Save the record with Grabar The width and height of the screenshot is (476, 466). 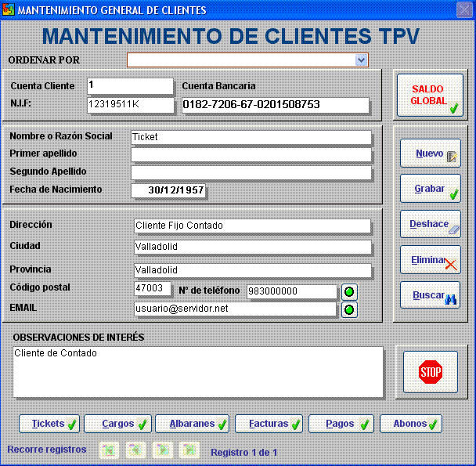(x=430, y=189)
